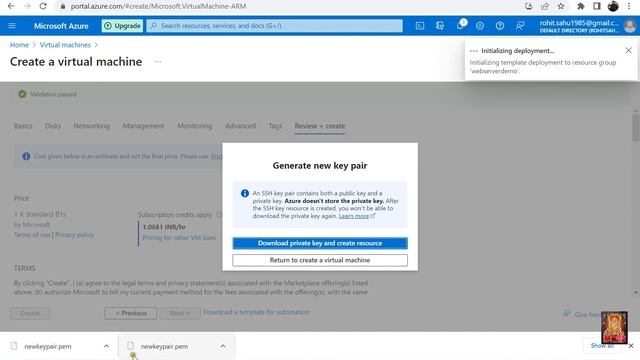This screenshot has height=360, width=640.
Task: Open the Privacy policy link
Action: (x=74, y=235)
